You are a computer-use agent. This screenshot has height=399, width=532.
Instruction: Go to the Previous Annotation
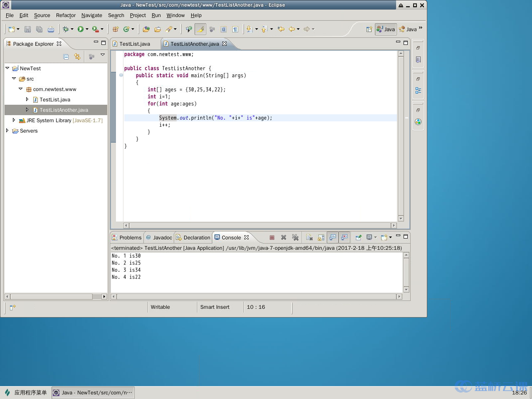264,29
